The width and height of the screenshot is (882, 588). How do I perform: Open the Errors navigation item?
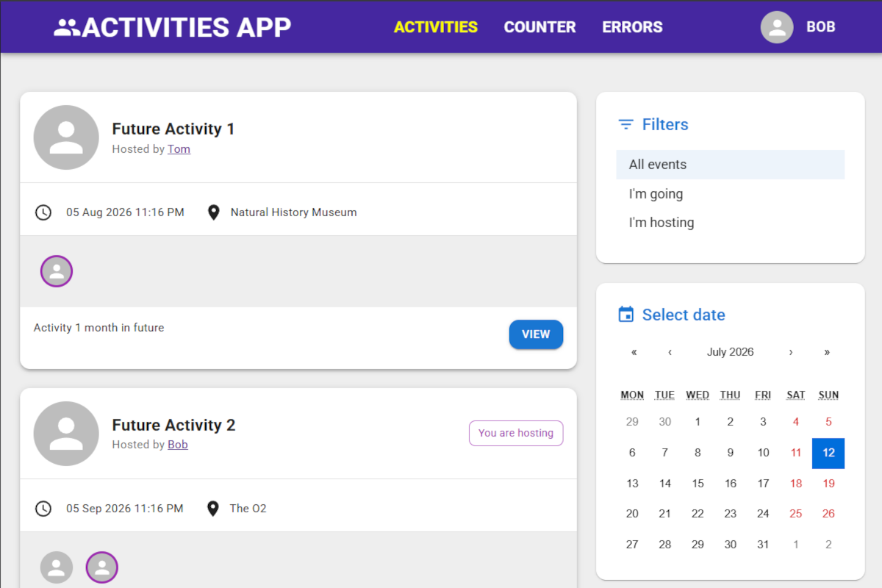pos(632,27)
